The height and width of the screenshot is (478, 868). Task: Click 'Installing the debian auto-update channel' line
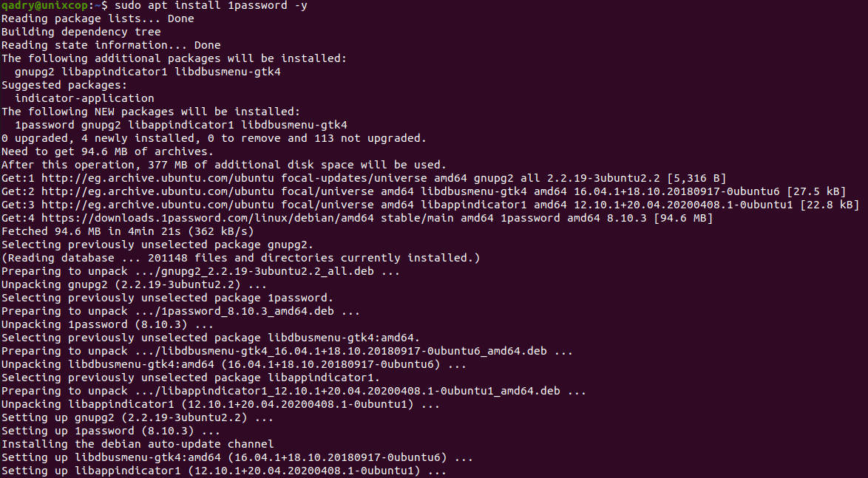coord(138,444)
